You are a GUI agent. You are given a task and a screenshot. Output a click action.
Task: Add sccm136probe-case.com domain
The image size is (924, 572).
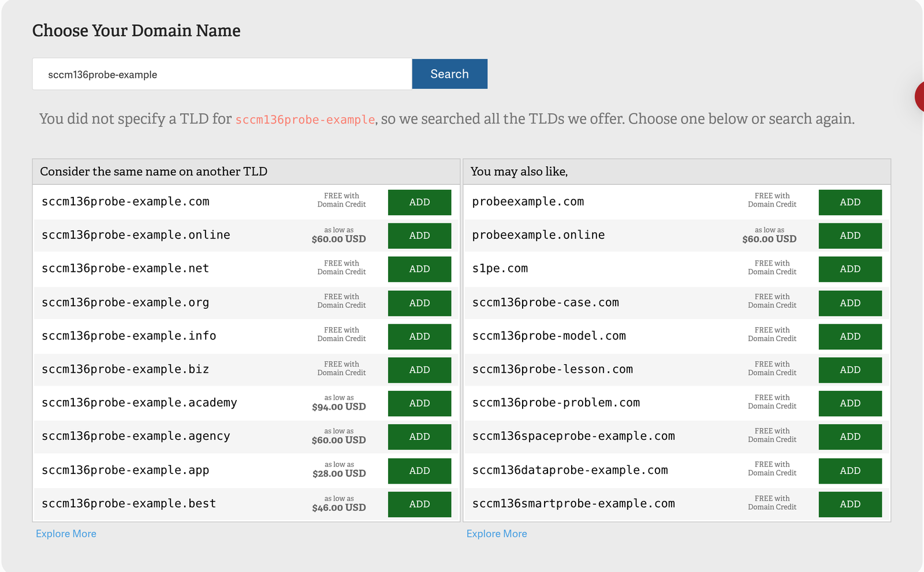click(850, 303)
